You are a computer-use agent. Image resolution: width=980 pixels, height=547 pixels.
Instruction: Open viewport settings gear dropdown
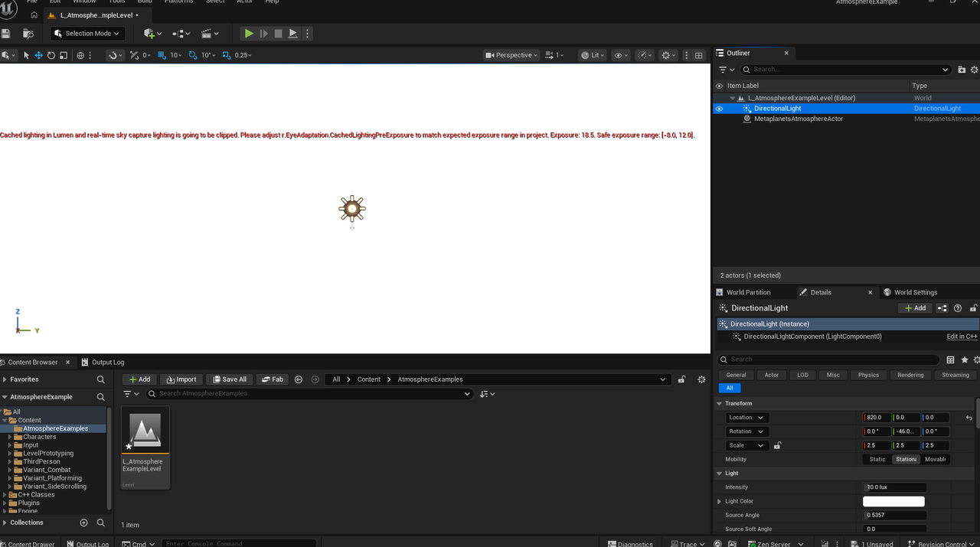click(668, 55)
